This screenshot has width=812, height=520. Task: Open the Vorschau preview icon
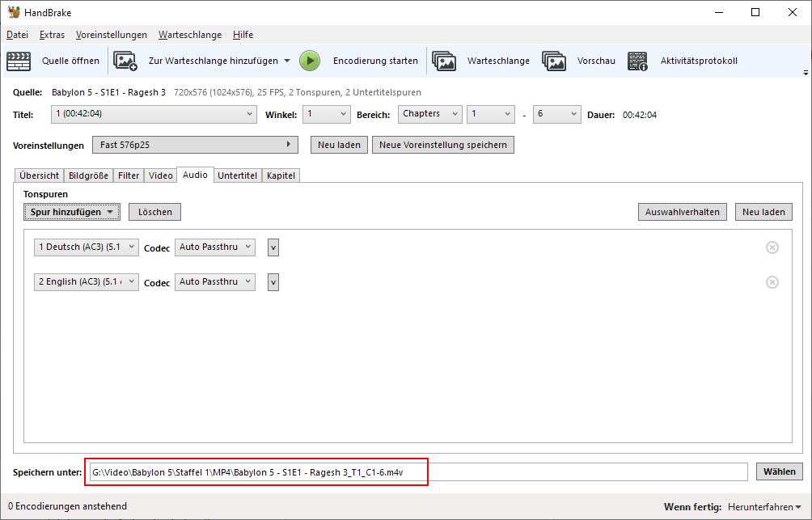click(554, 61)
